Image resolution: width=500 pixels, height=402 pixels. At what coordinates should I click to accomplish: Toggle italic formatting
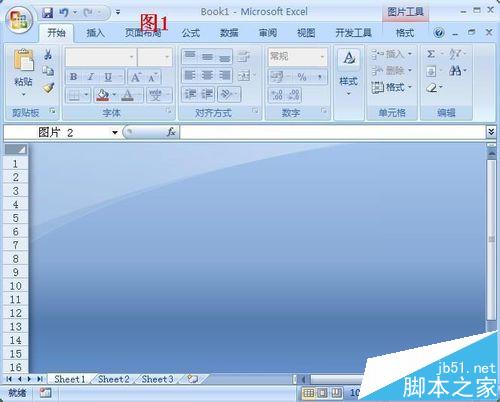(x=90, y=77)
